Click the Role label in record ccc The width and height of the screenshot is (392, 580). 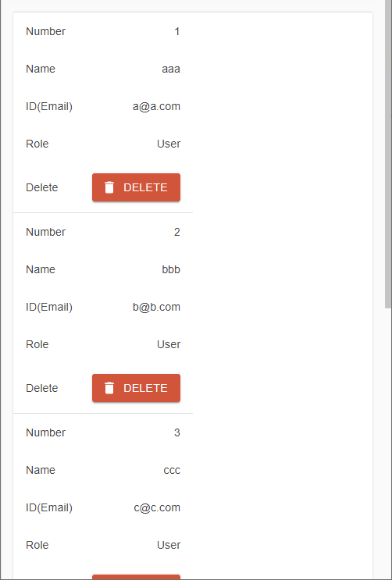(x=37, y=545)
